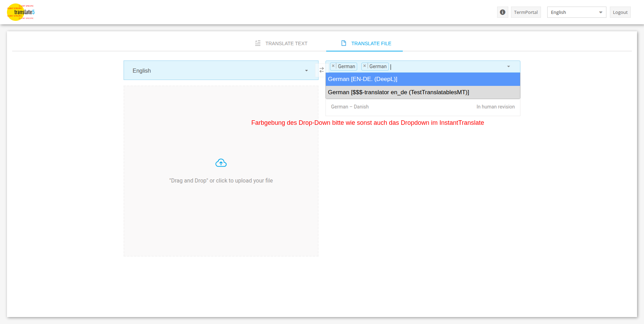Click the Logout button
The image size is (644, 324).
(x=620, y=12)
